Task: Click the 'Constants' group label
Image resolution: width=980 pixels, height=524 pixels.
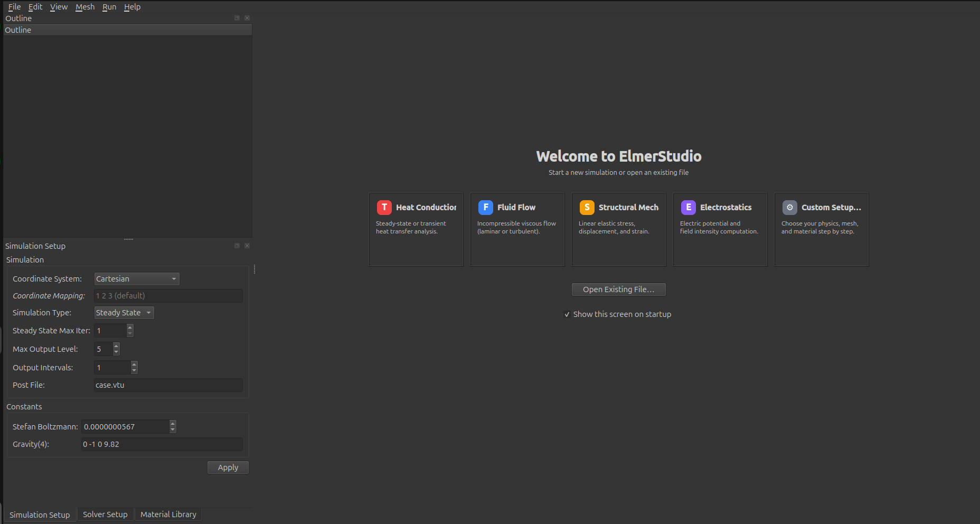Action: click(24, 407)
